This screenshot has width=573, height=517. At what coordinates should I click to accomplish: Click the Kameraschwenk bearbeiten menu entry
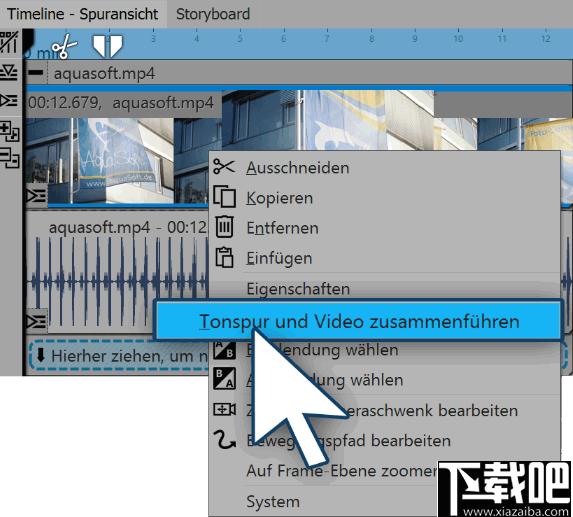[385, 410]
